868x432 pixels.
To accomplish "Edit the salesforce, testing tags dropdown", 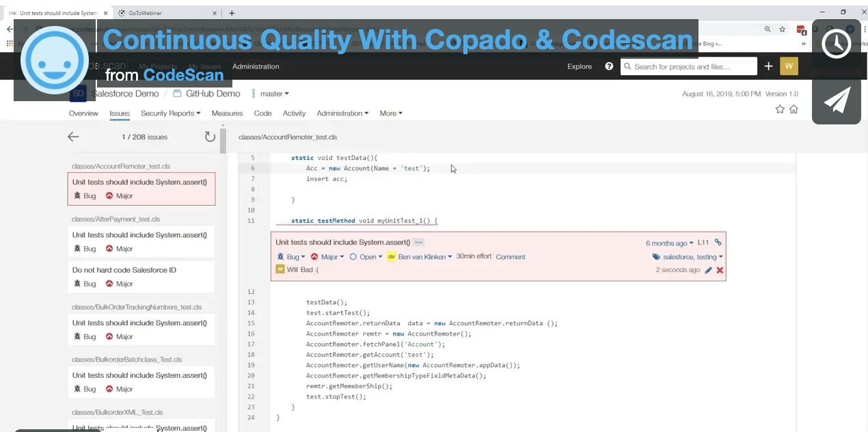I will (x=688, y=257).
